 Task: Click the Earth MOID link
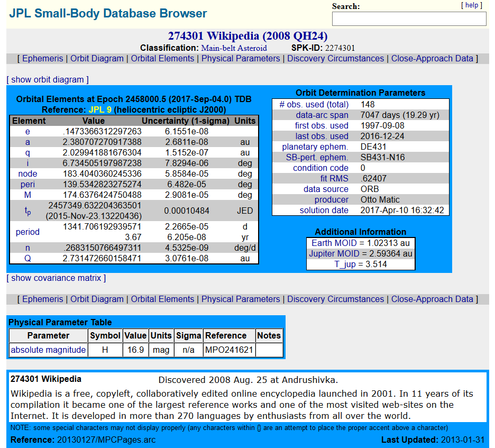(x=334, y=243)
